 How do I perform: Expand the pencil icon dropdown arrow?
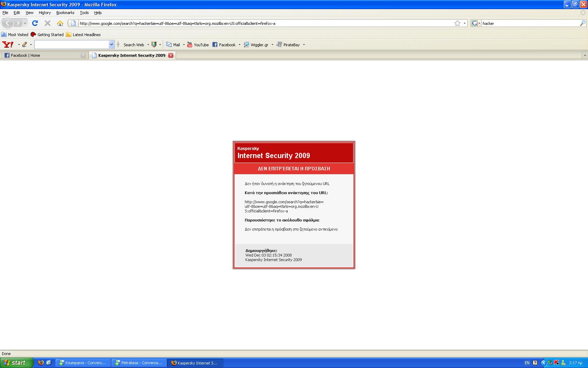coord(31,45)
